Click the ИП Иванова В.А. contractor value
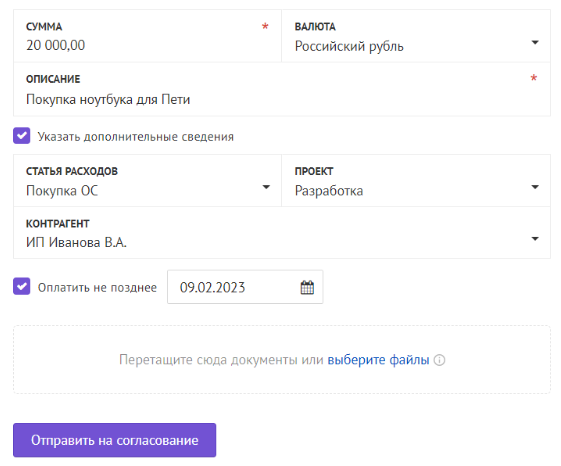The image size is (561, 466). coord(76,242)
